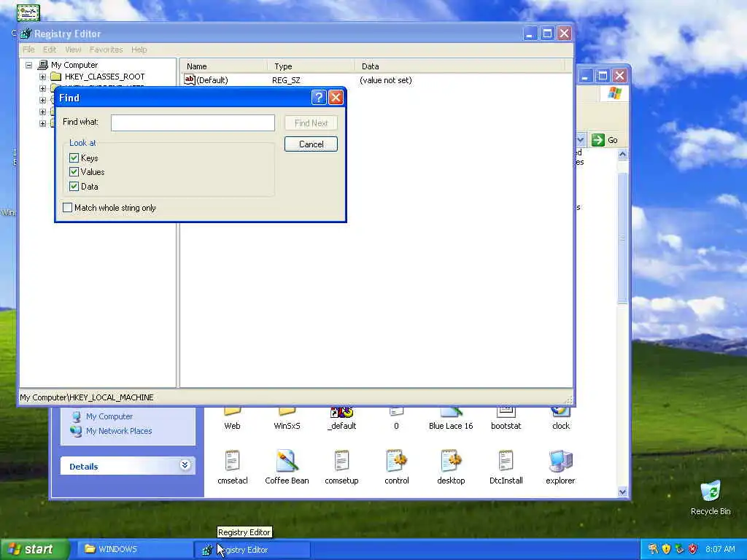Click the yellow security shield tray icon
Viewport: 747px width, 560px height.
666,549
